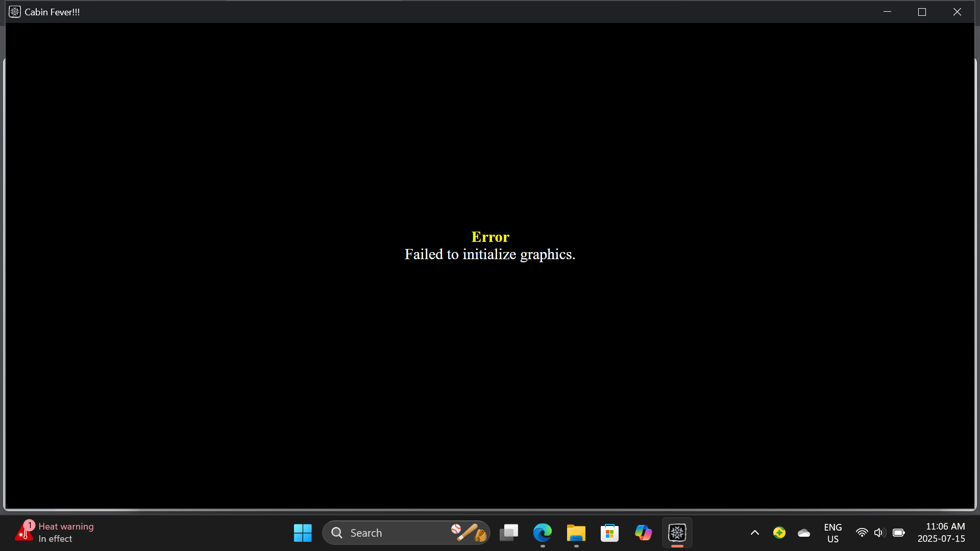Minimize the Cabin Fever window
The height and width of the screenshot is (551, 980).
887,12
